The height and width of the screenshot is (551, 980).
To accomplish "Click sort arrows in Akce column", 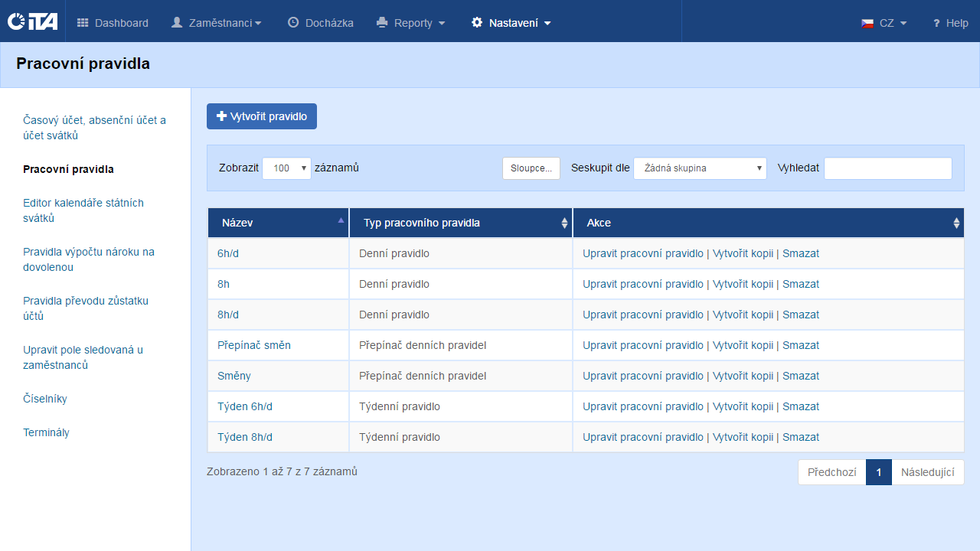I will 955,223.
